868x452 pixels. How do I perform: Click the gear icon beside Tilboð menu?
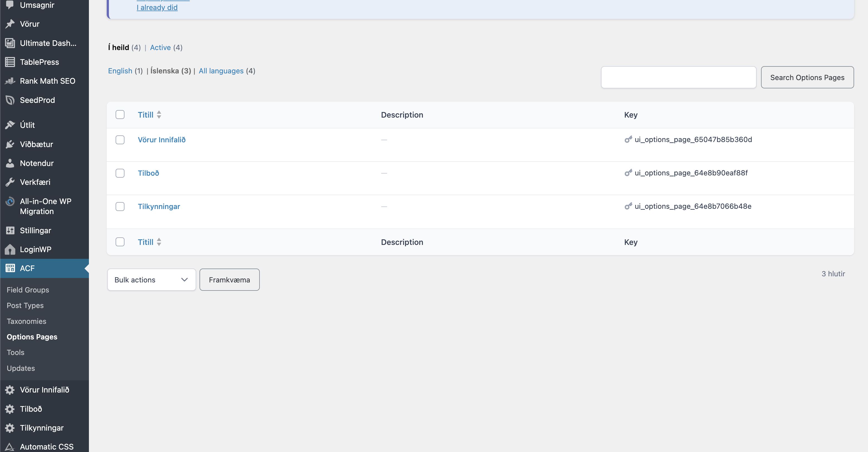click(10, 409)
